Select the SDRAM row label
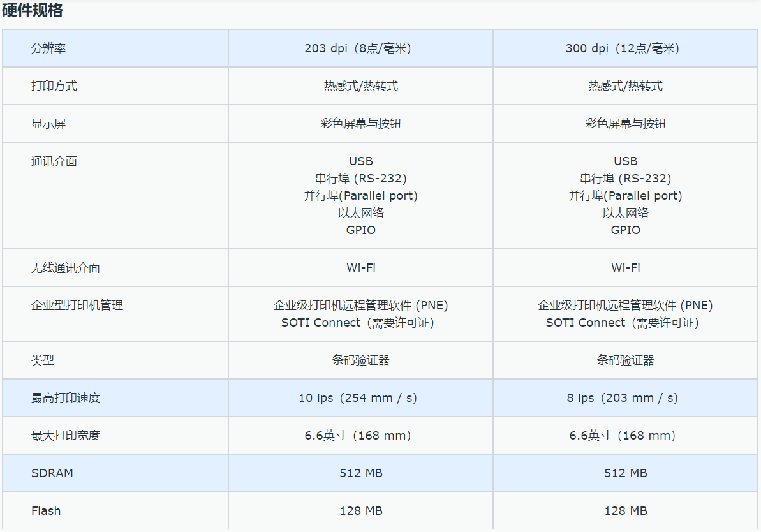The width and height of the screenshot is (761, 532). [52, 473]
